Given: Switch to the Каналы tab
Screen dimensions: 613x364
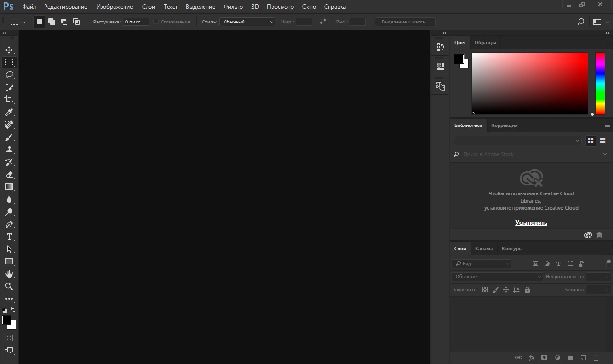Looking at the screenshot, I should (x=484, y=249).
